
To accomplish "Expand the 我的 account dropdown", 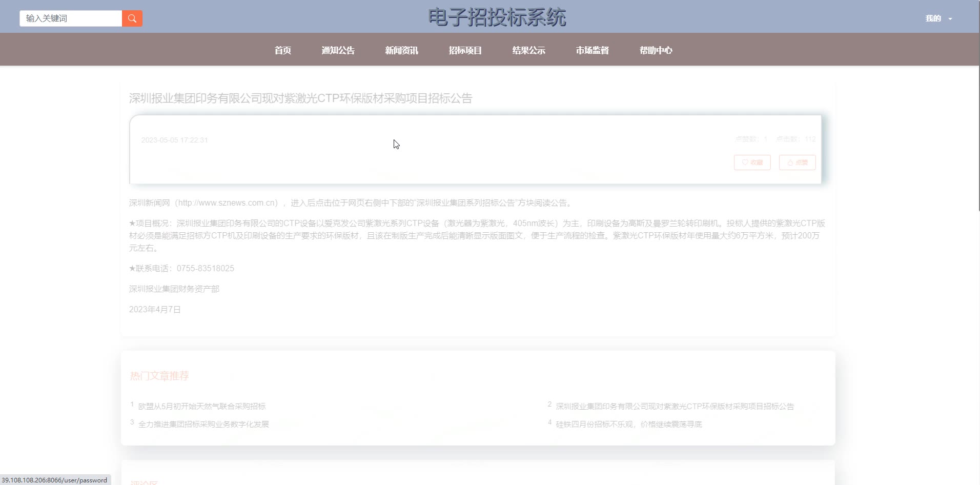I will pos(938,18).
